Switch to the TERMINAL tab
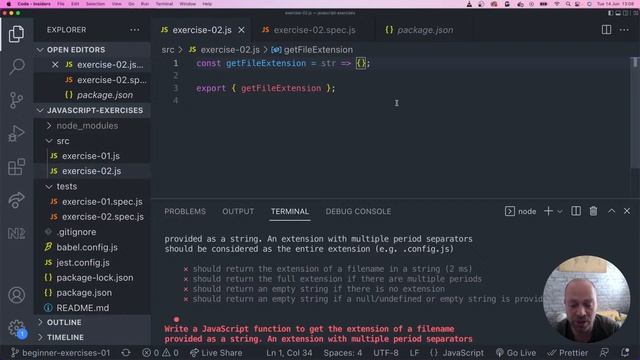This screenshot has height=360, width=640. tap(290, 211)
